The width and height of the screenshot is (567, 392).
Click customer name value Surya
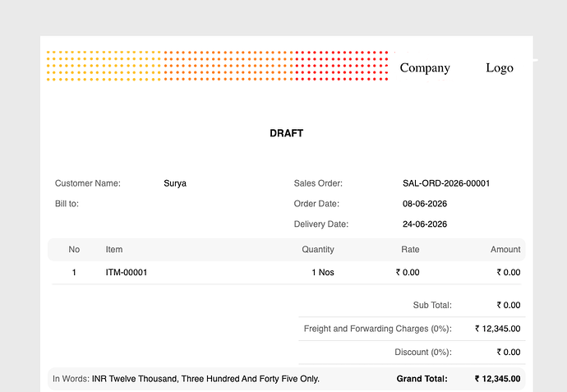point(175,183)
